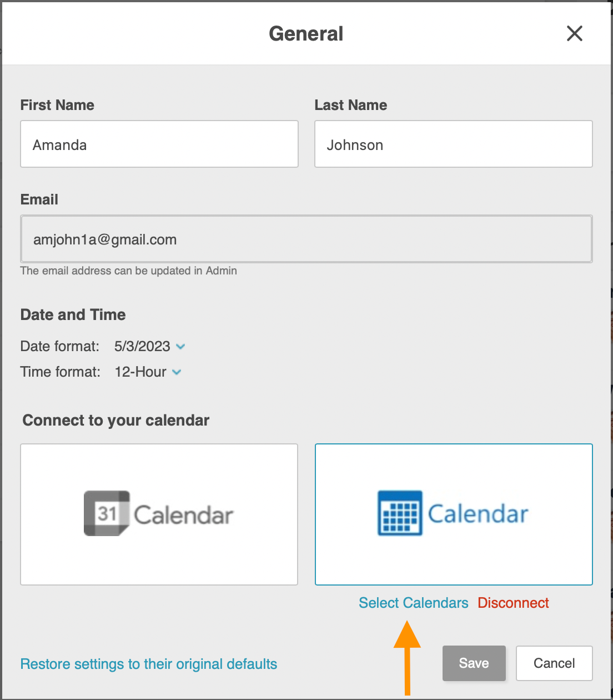Close the General settings dialog
This screenshot has width=613, height=700.
pos(575,33)
